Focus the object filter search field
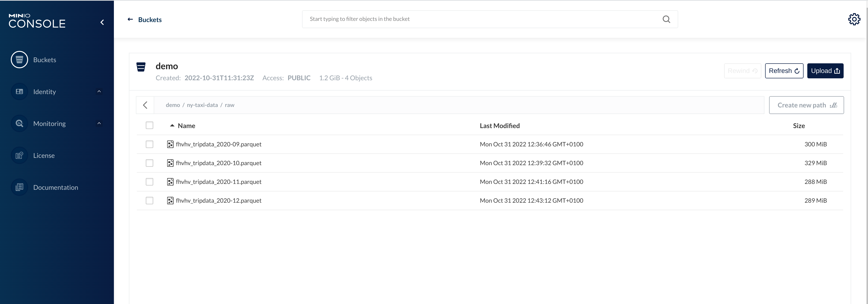 [482, 19]
